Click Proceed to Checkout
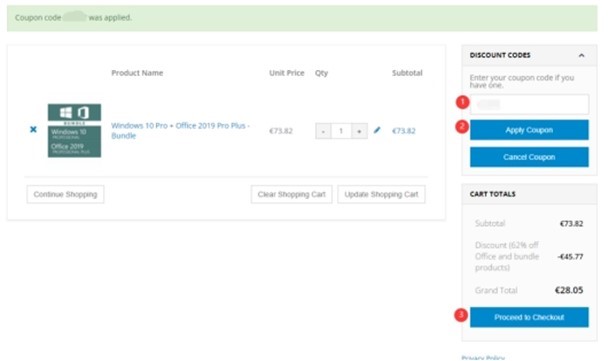The height and width of the screenshot is (361, 609). [x=529, y=317]
